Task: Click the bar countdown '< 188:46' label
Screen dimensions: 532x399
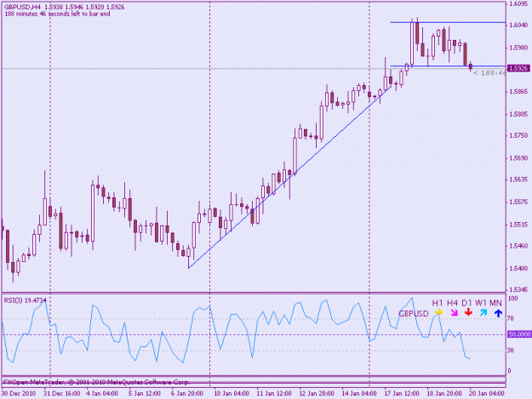Action: click(x=489, y=73)
